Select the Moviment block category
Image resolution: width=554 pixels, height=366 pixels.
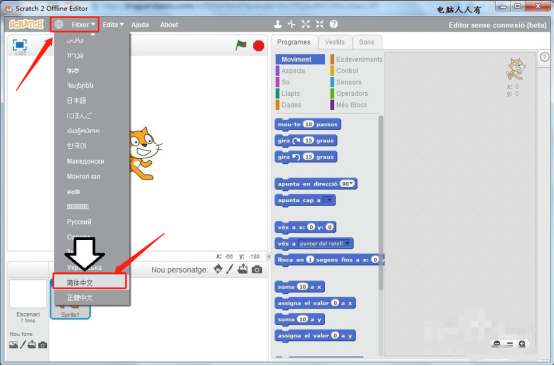300,59
